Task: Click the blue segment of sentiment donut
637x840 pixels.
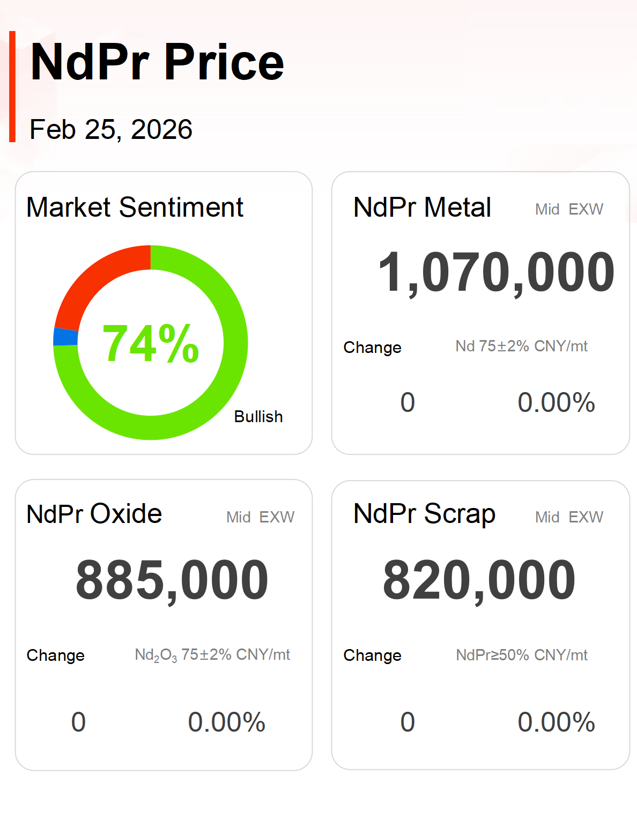Action: click(x=65, y=337)
